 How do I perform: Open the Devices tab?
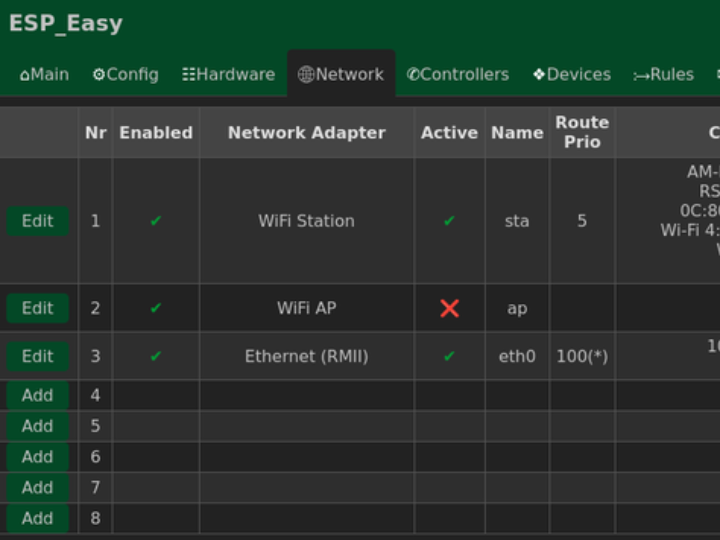(x=571, y=75)
